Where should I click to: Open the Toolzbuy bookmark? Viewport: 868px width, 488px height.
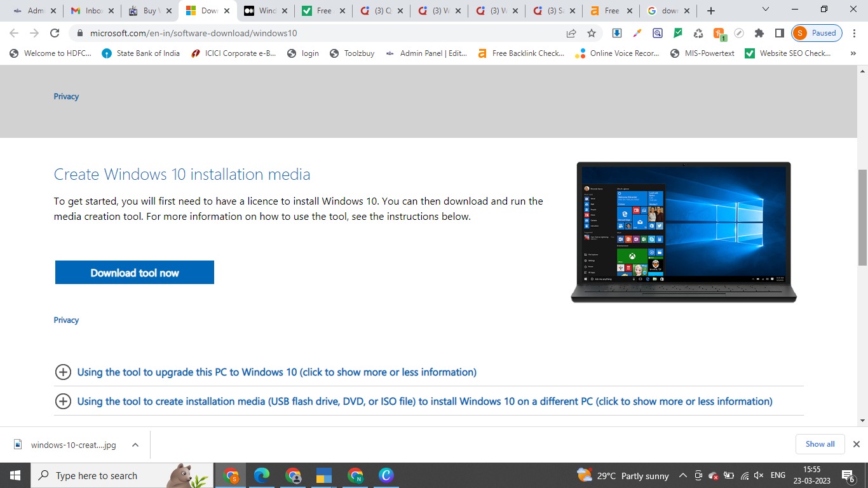(353, 53)
